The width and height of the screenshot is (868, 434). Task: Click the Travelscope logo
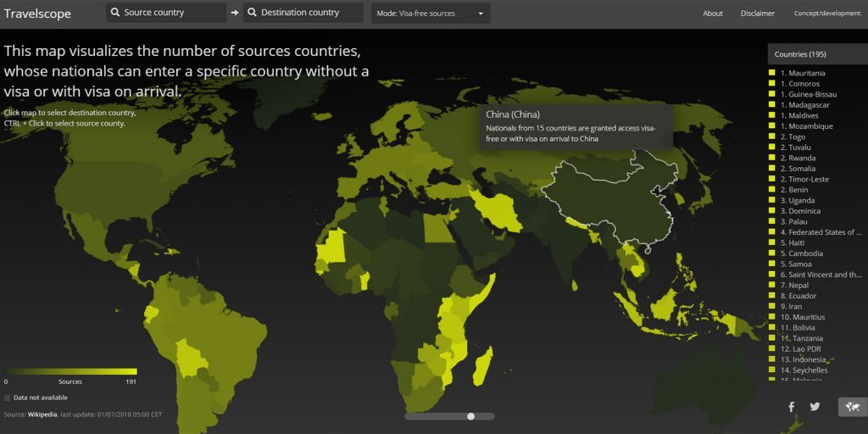pyautogui.click(x=37, y=14)
